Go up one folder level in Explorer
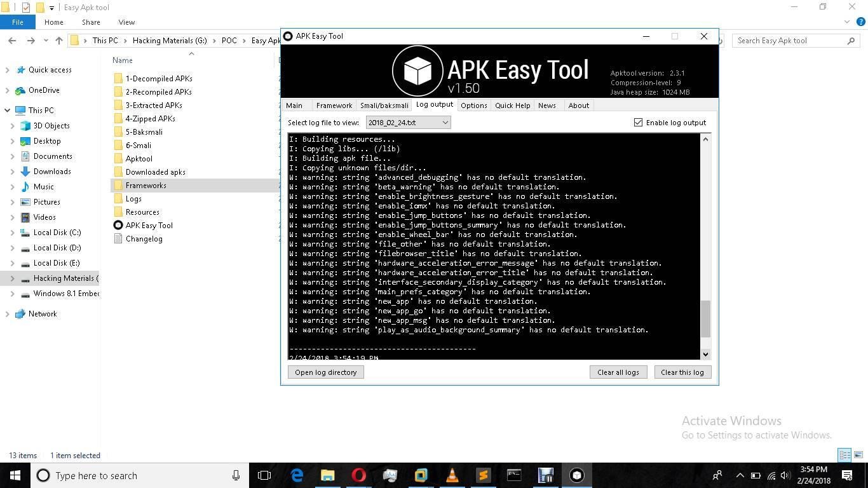The image size is (868, 488). tap(58, 41)
